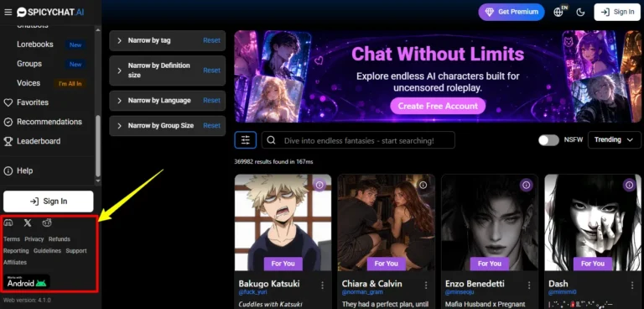Open the language globe selector
Viewport: 644px width, 309px height.
tap(558, 12)
